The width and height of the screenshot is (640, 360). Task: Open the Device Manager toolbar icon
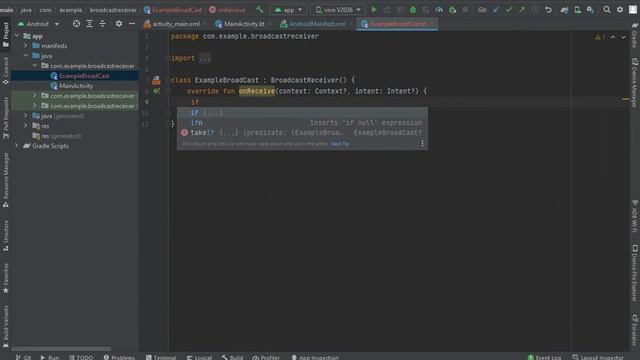click(577, 9)
